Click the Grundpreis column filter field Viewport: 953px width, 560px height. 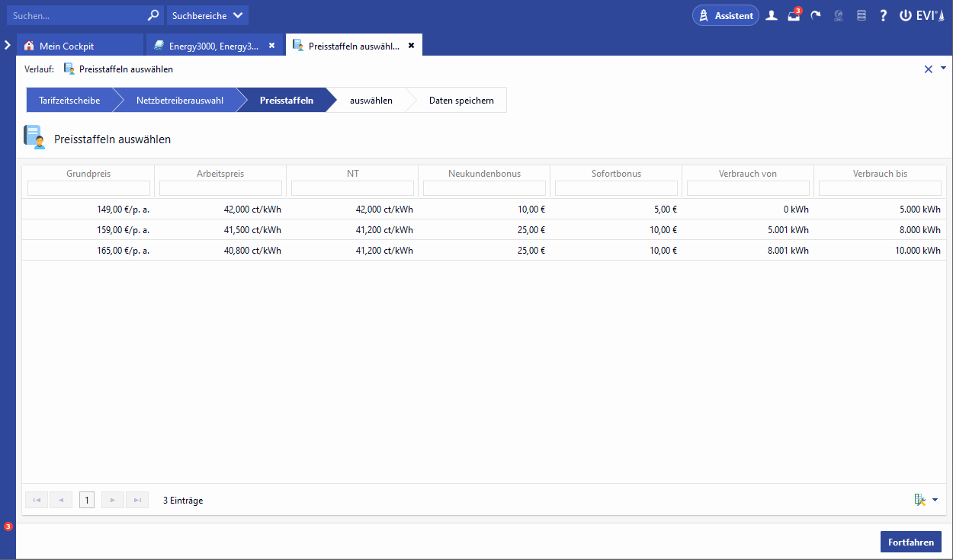pos(88,188)
